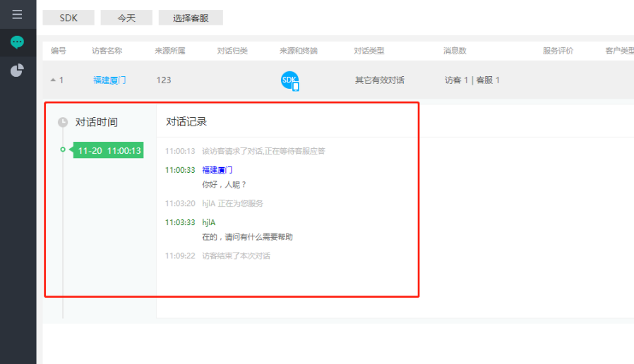Click the 来源和终端 column header
Image resolution: width=634 pixels, height=364 pixels.
(x=298, y=51)
